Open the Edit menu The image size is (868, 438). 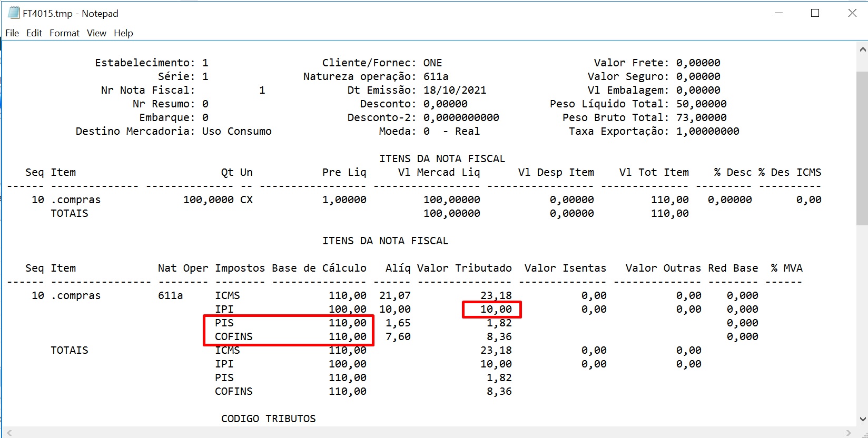point(34,33)
